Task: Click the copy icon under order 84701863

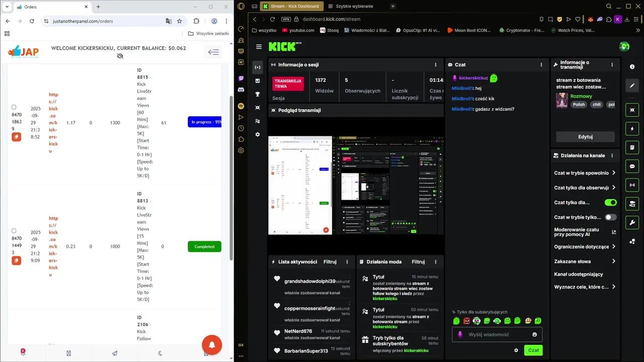Action: coord(16,137)
